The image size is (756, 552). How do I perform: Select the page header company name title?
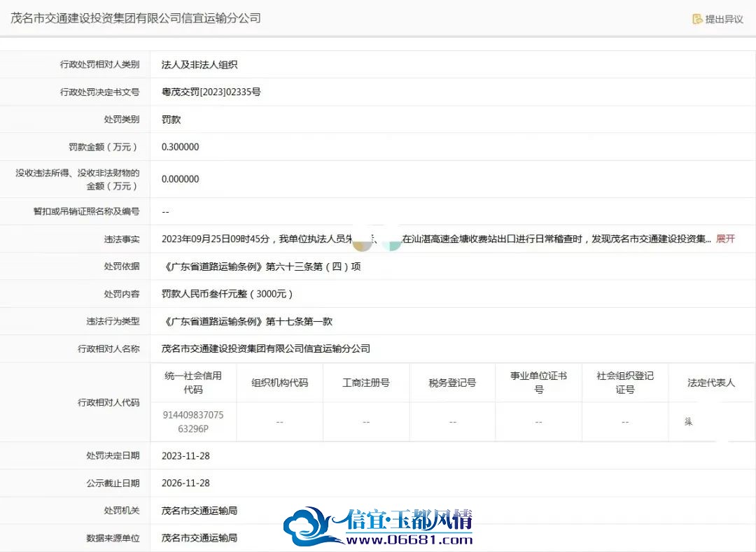[x=136, y=18]
